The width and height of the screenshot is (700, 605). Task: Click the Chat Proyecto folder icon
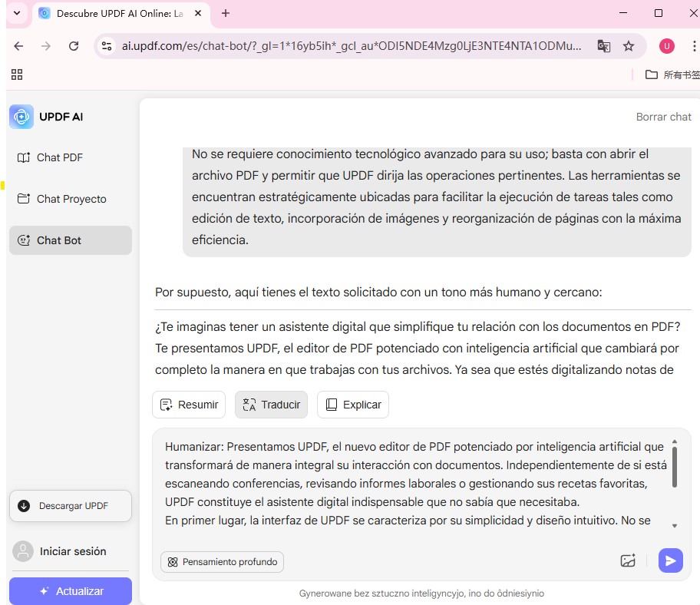24,199
